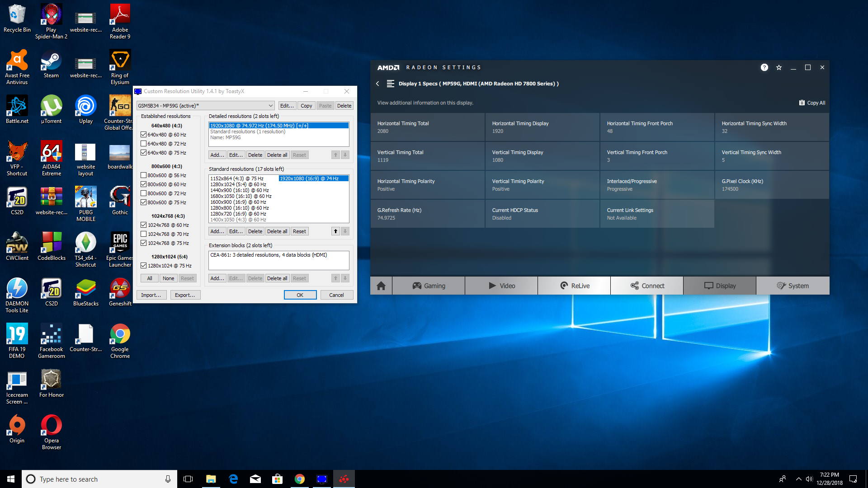Enable the 800x600 @ 56 Hz checkbox
This screenshot has height=488, width=868.
(x=143, y=175)
